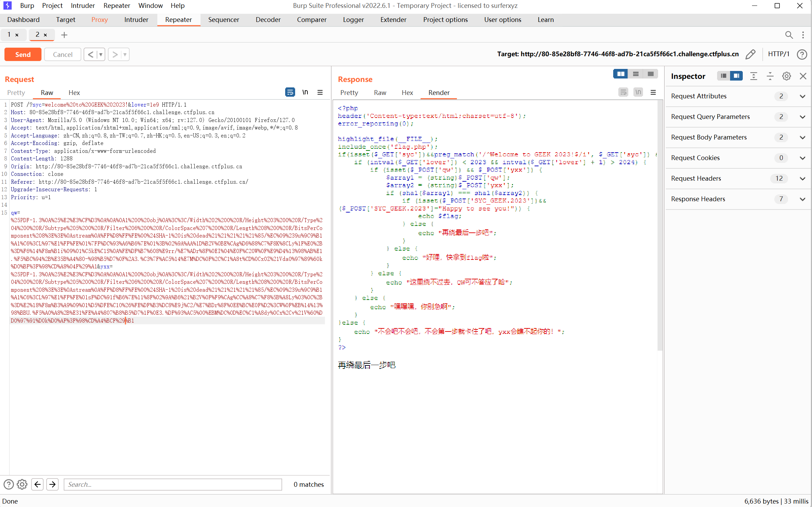
Task: Open the Repeater tab options kebab menu
Action: [x=803, y=35]
